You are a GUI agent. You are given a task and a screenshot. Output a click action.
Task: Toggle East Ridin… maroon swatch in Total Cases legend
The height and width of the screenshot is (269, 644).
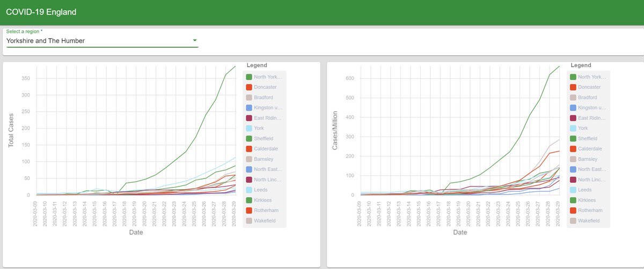coord(249,118)
